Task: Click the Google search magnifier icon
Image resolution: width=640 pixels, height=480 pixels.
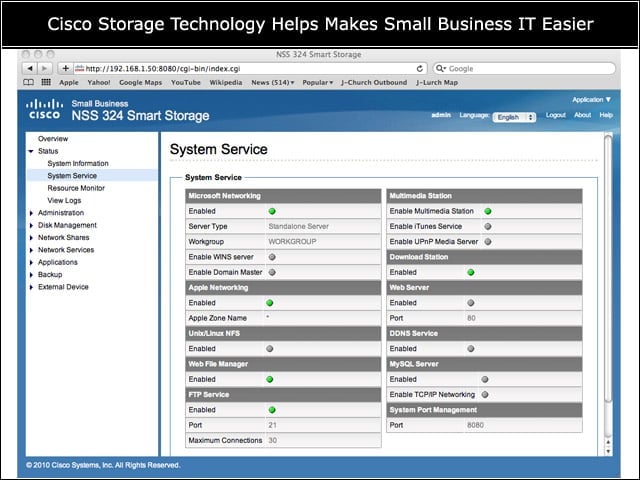Action: pos(440,69)
